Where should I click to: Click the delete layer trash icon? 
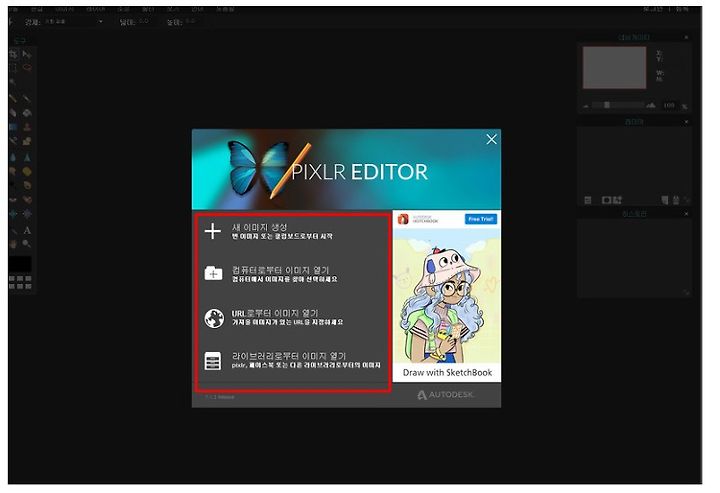coord(675,200)
